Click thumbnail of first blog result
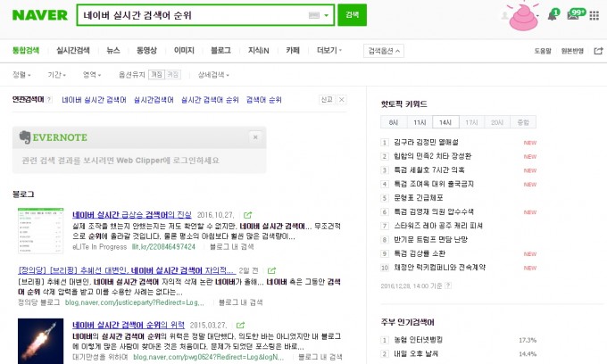 [41, 230]
